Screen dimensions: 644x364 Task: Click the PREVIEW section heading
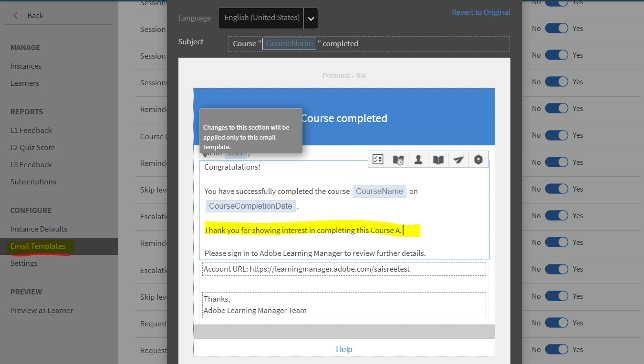[x=26, y=292]
